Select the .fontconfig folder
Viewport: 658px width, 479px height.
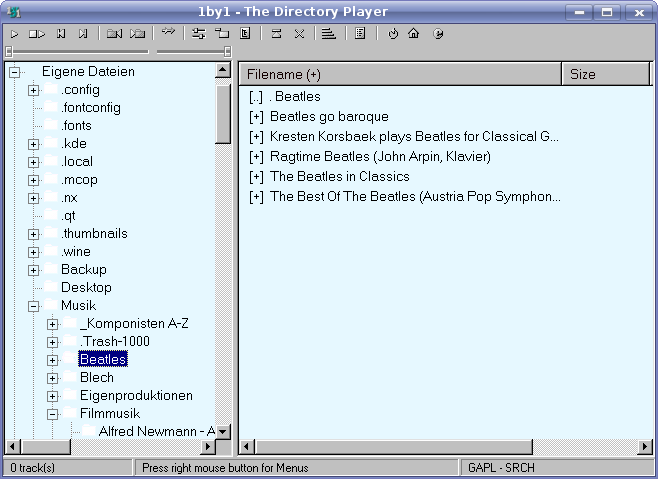coord(91,108)
